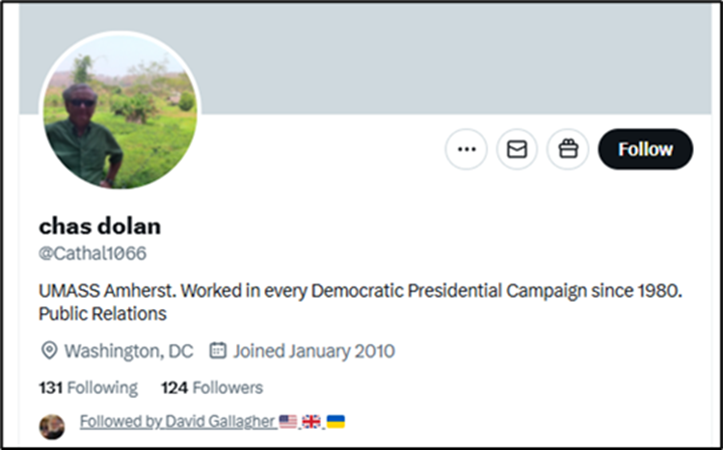Open the 131 Following list

(88, 387)
